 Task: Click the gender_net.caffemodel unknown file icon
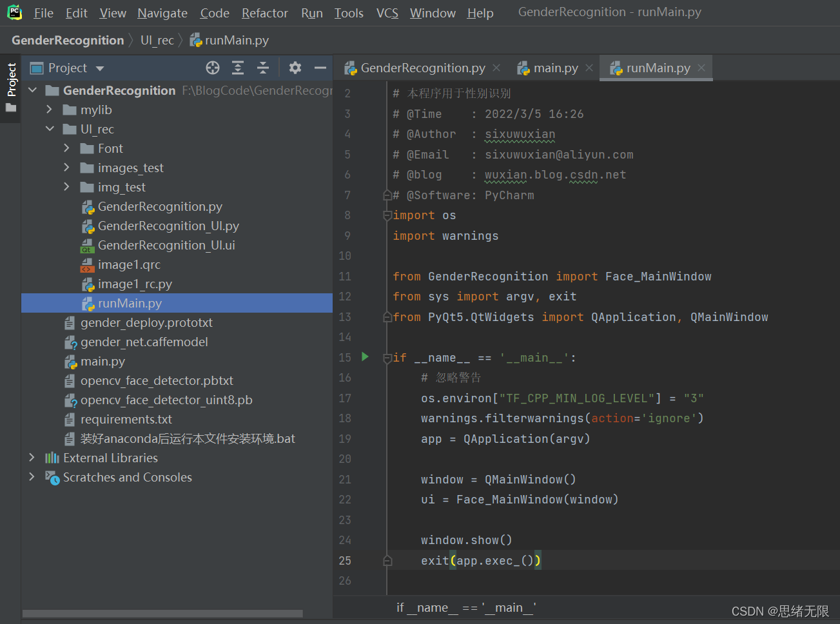pyautogui.click(x=71, y=342)
